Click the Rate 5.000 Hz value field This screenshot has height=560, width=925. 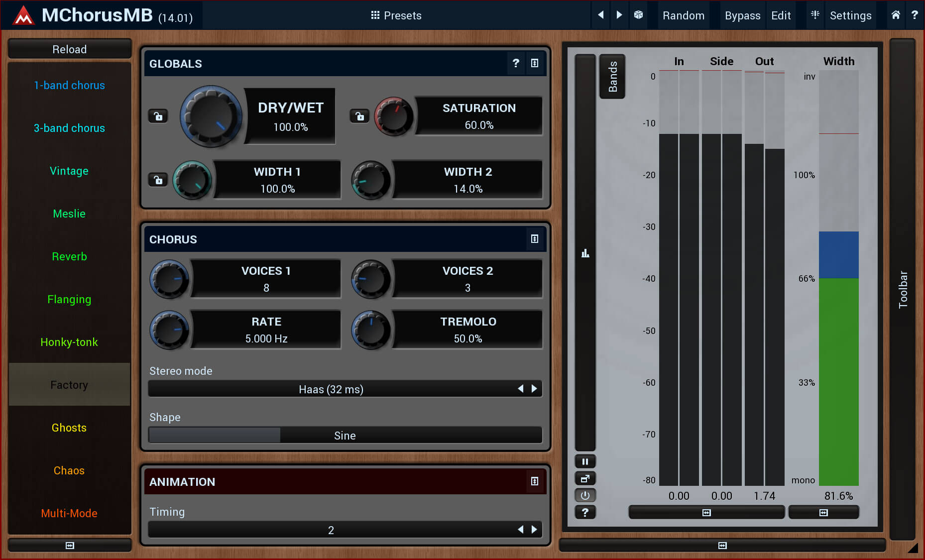coord(266,330)
